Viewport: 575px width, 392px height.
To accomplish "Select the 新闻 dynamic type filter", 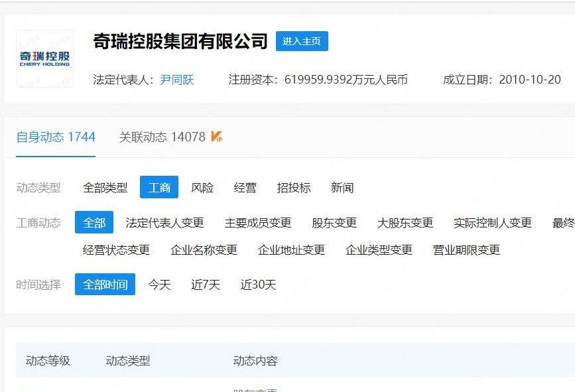I will pyautogui.click(x=342, y=188).
